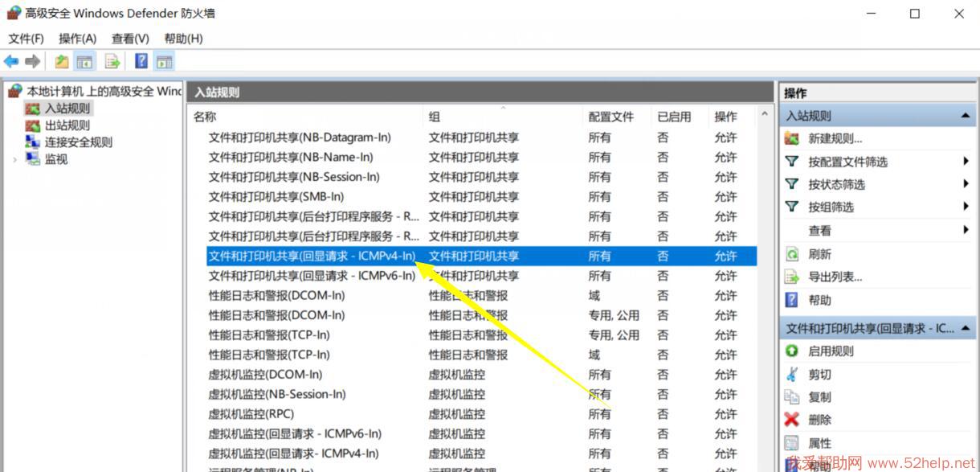The image size is (980, 472).
Task: Click the Back arrow in the toolbar
Action: click(x=11, y=61)
